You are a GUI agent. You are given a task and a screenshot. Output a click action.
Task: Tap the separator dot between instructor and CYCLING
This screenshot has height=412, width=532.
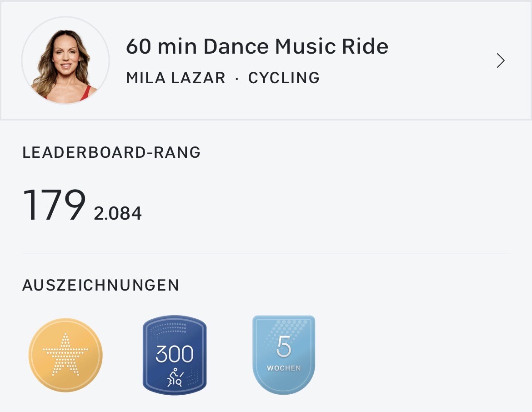[x=237, y=78]
